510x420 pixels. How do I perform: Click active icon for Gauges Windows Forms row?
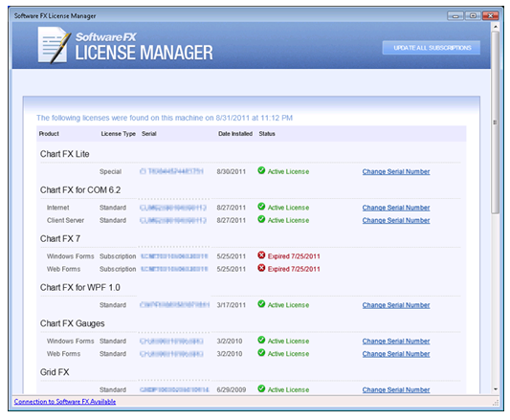pos(261,341)
